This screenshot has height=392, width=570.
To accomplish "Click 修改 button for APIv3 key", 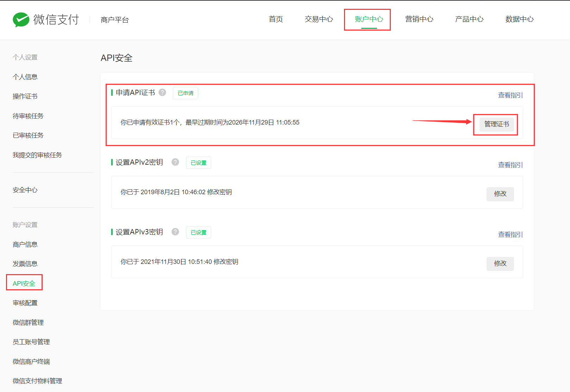I will tap(500, 264).
